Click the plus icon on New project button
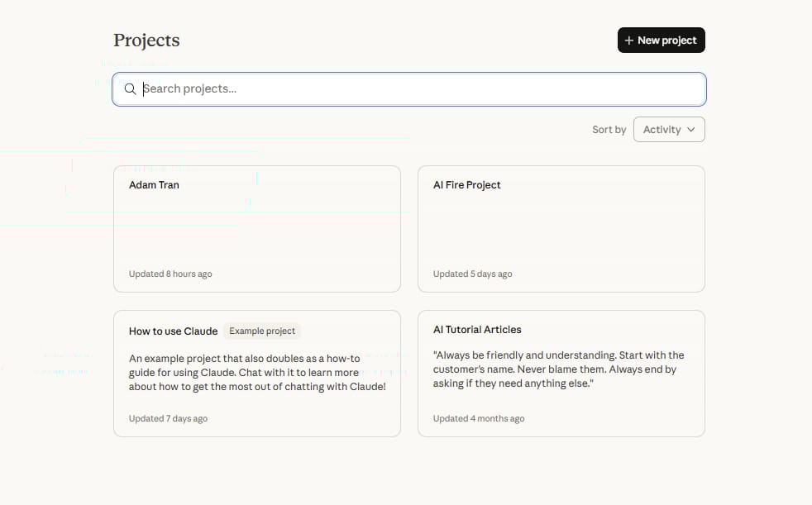Screen dimensions: 812x505 (629, 40)
